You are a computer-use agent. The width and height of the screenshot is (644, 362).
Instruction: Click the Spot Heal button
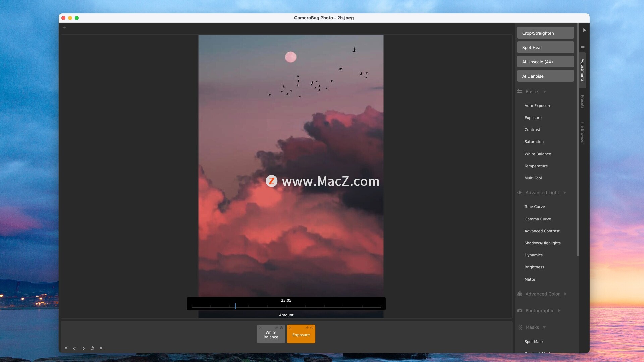[x=545, y=47]
